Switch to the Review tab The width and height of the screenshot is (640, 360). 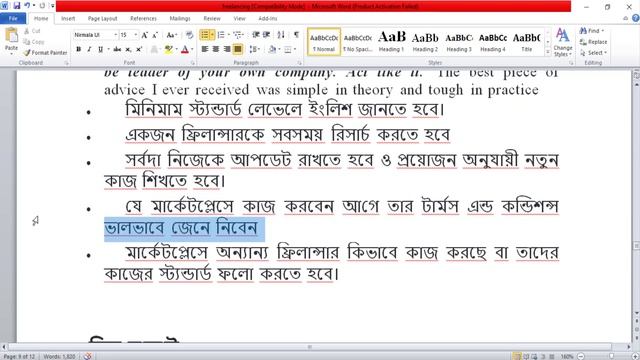pyautogui.click(x=212, y=18)
